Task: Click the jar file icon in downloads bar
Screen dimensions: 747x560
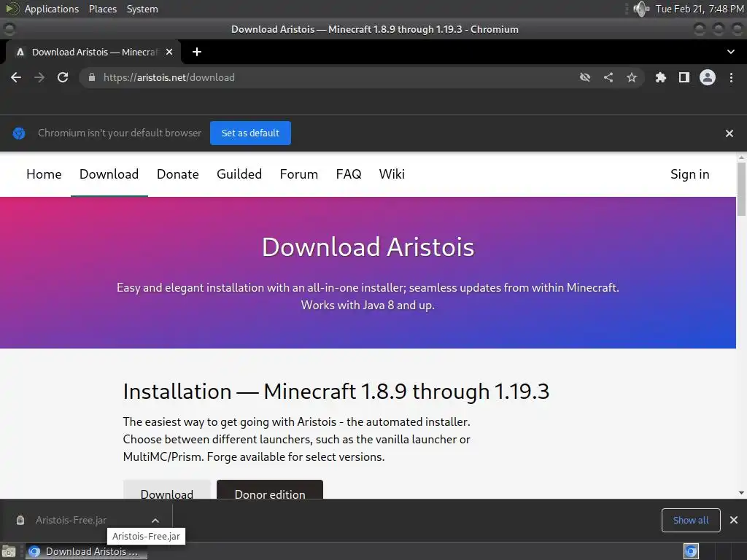Action: point(20,520)
